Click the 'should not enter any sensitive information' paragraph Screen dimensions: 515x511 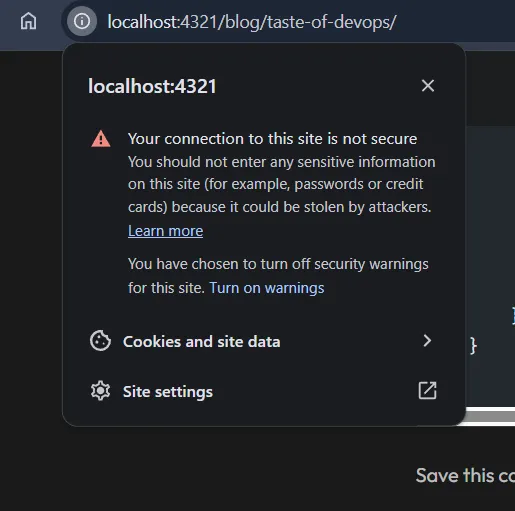[282, 184]
